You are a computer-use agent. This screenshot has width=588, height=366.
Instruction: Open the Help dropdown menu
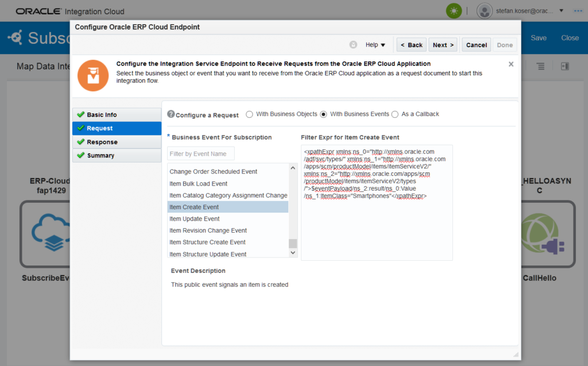click(376, 45)
